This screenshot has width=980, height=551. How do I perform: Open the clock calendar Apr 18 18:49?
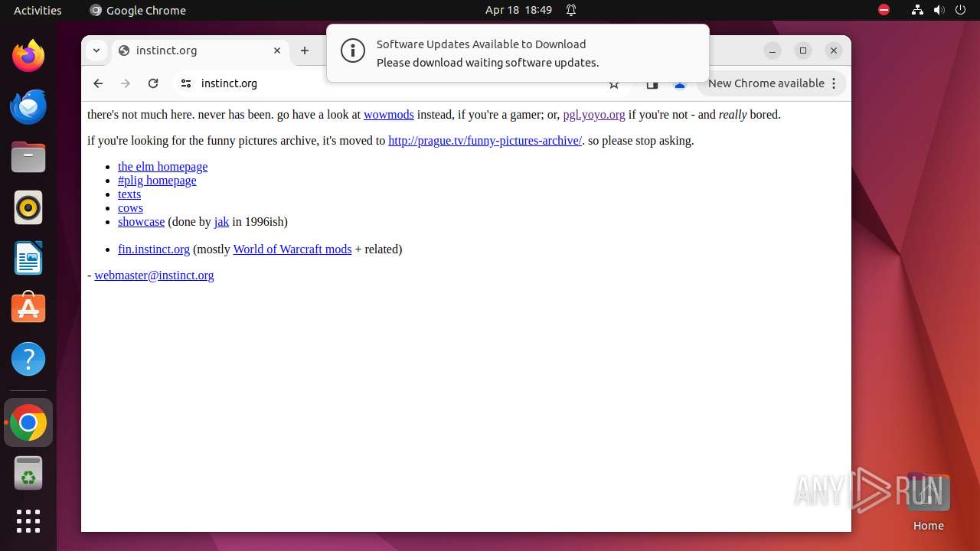click(518, 10)
